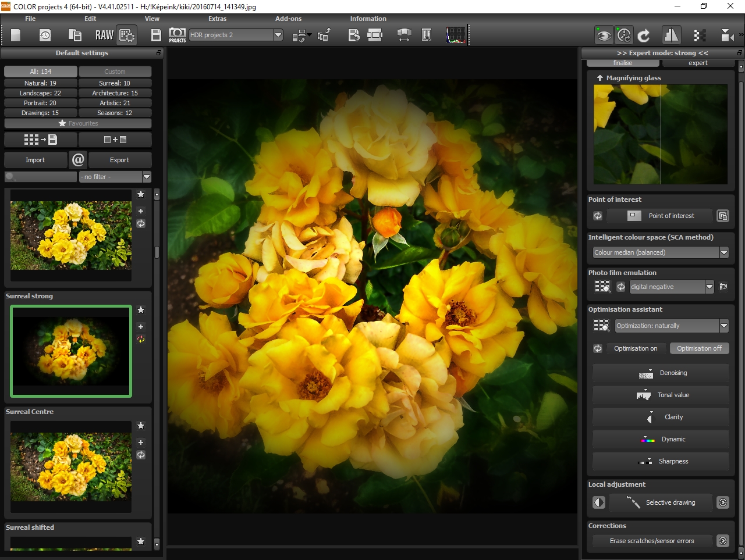Open the digital negative film dropdown
This screenshot has width=745, height=560.
[672, 287]
